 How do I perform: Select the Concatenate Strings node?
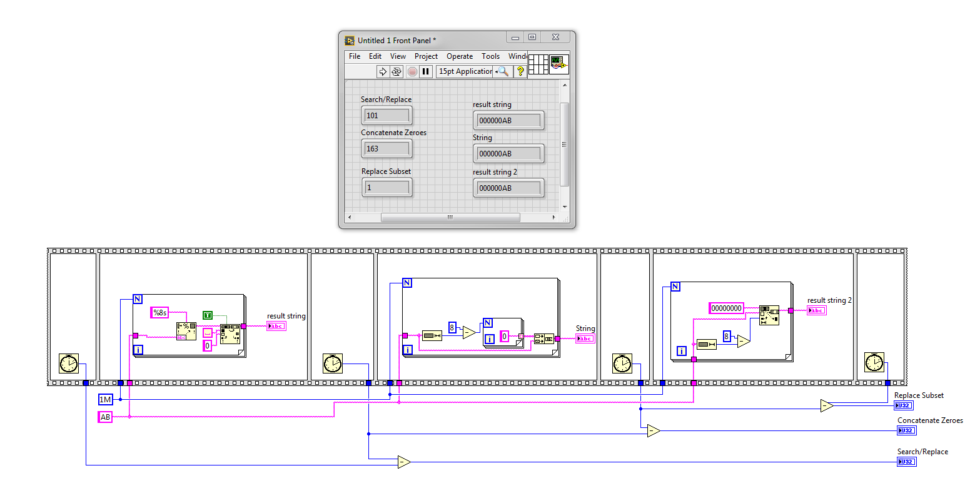pos(544,338)
